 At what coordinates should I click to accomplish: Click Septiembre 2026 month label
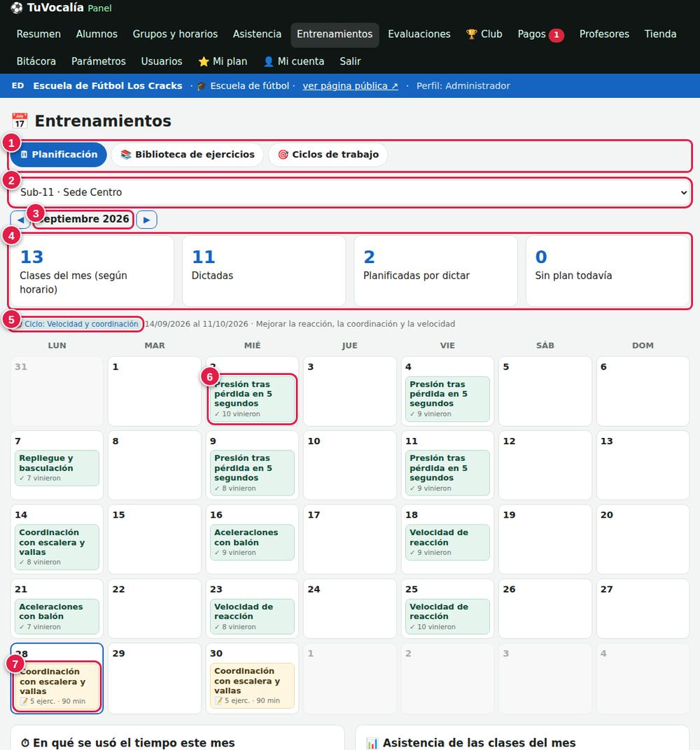tap(84, 219)
